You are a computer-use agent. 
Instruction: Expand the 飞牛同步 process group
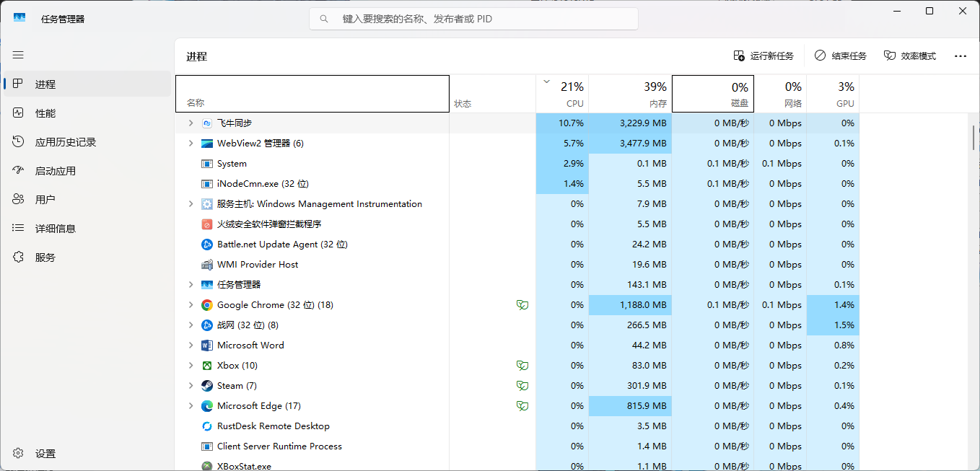(191, 123)
